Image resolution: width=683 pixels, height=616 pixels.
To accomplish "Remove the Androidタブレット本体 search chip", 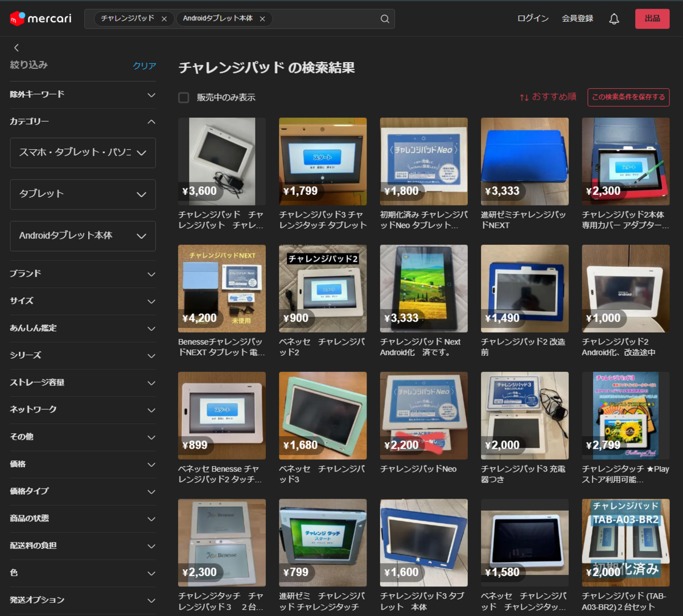I will click(x=262, y=19).
